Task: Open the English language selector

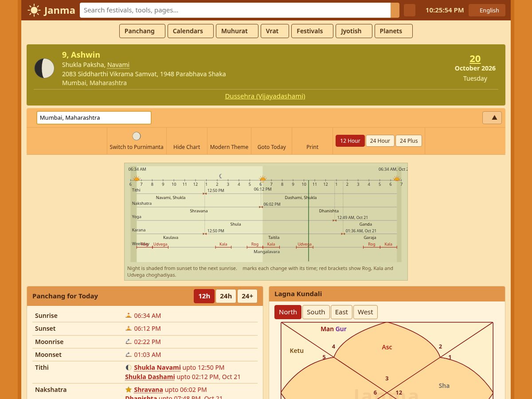Action: (487, 10)
